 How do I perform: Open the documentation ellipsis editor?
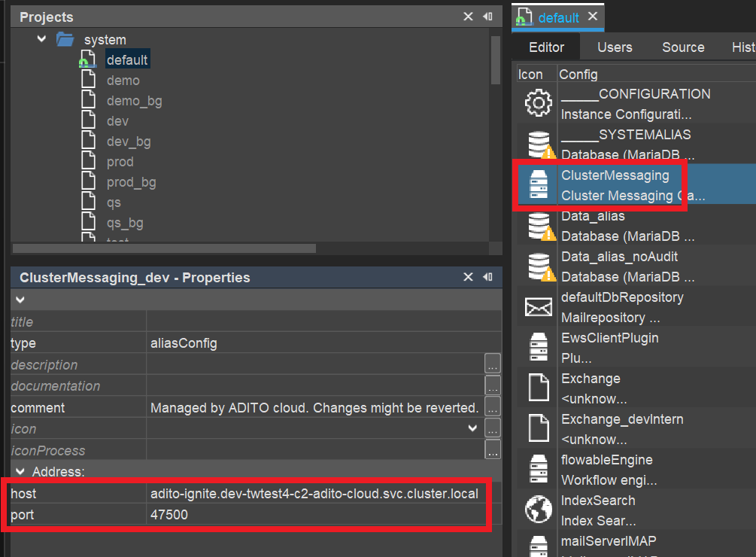(493, 385)
